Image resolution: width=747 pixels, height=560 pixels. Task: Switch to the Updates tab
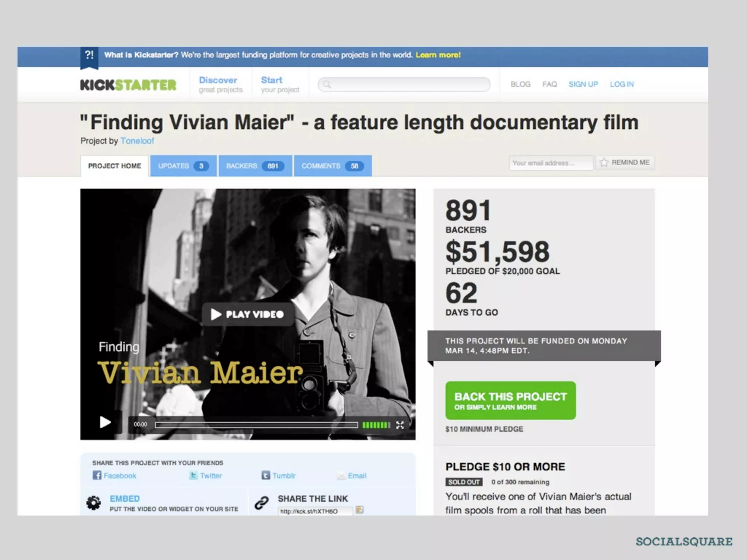(x=183, y=166)
